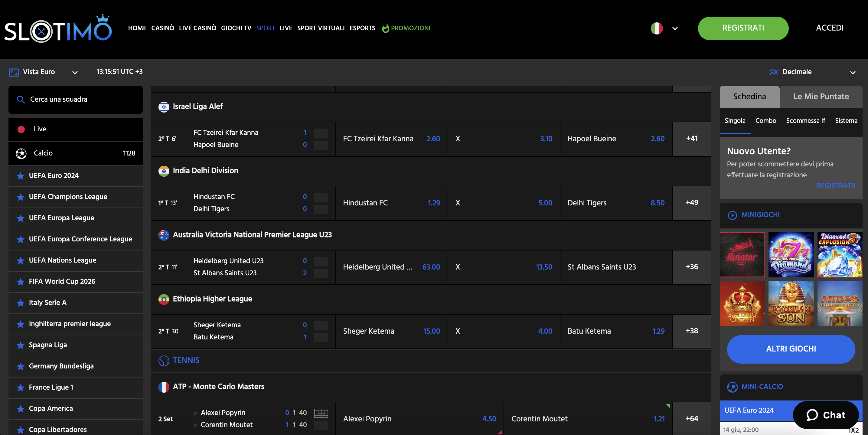
Task: Click the Accedi login button
Action: coord(830,28)
